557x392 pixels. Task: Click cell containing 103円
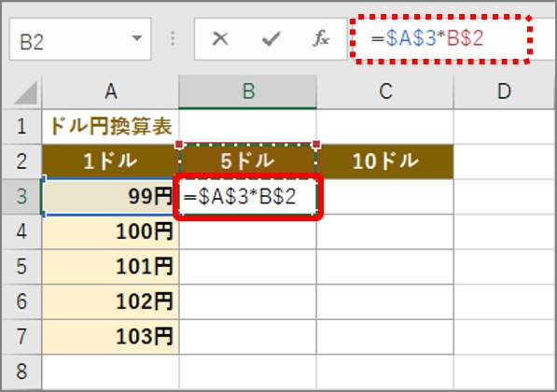coord(110,337)
